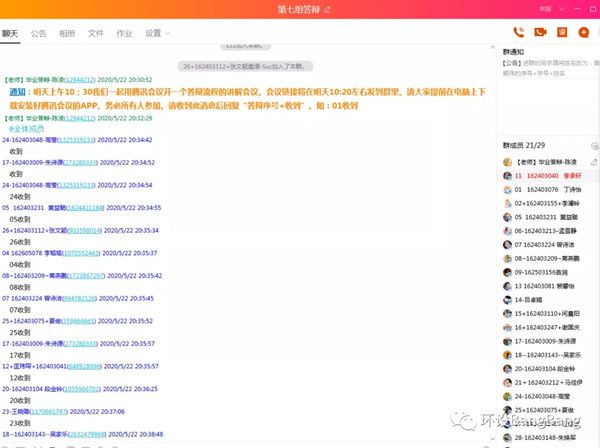Screen dimensions: 600x448
Task: Start a group video call
Action: [x=541, y=33]
